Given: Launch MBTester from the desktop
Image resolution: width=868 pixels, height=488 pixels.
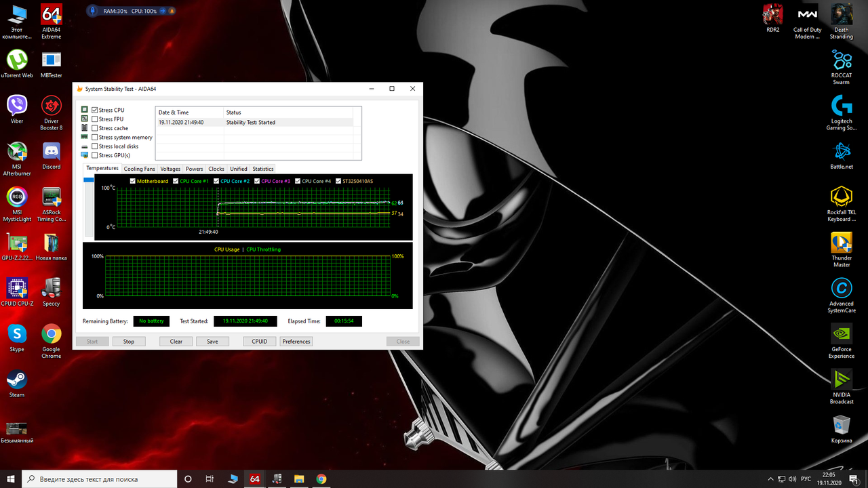Looking at the screenshot, I should [51, 64].
